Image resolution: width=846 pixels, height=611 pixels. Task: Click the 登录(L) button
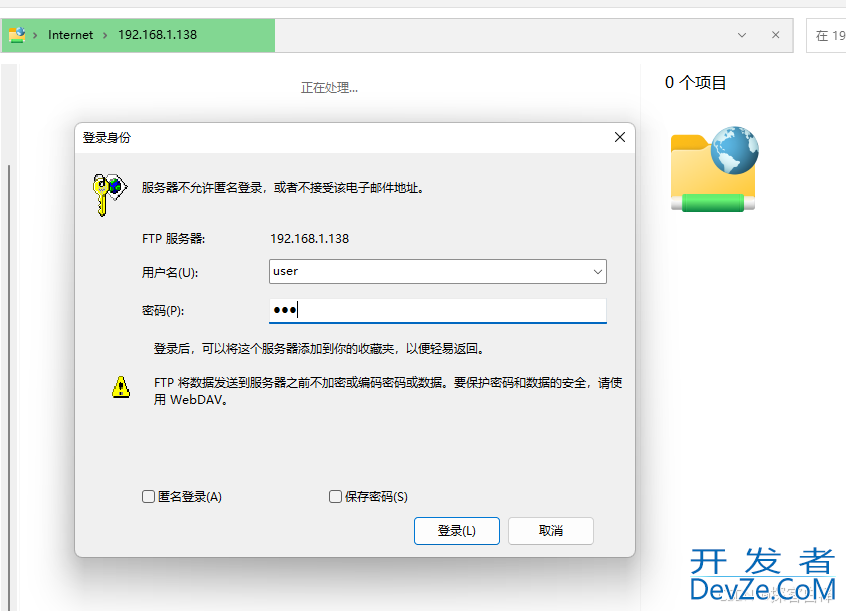click(456, 531)
